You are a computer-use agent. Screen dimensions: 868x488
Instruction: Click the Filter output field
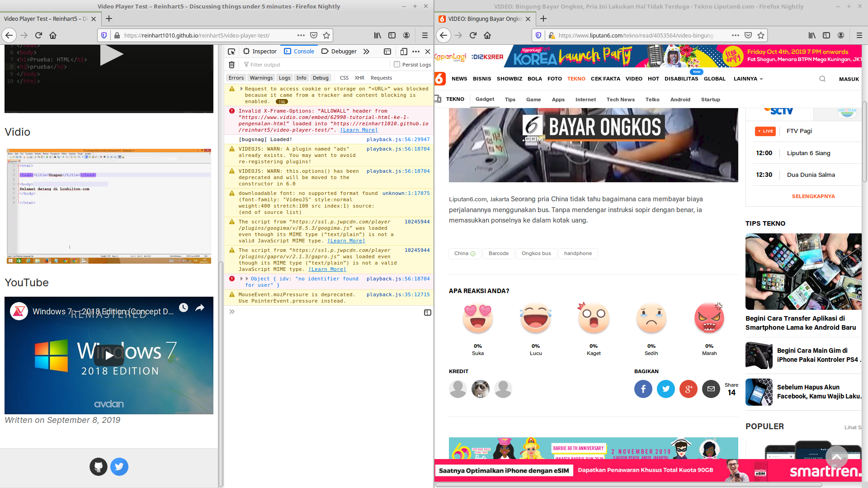[x=316, y=65]
